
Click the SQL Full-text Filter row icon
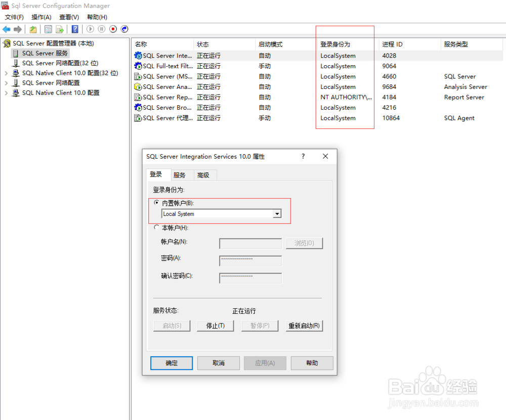tap(138, 66)
